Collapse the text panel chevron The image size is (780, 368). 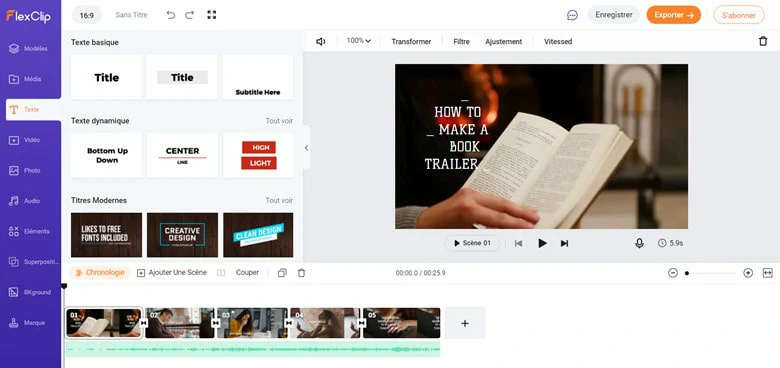306,148
